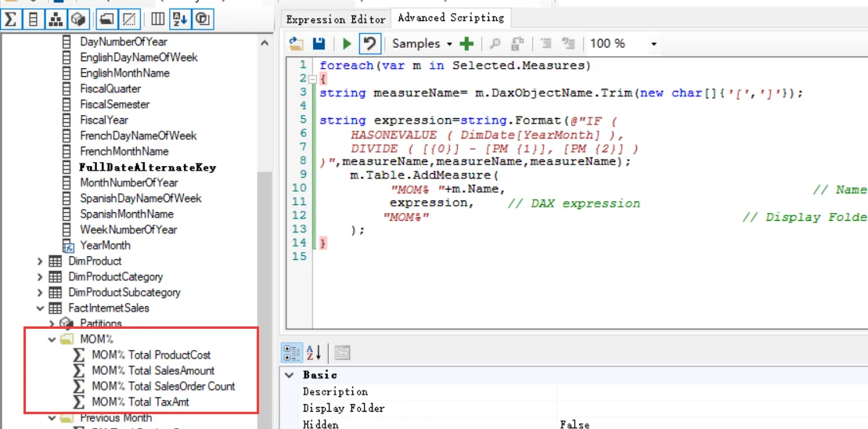Select measure MOM% Total SalesAmount
The height and width of the screenshot is (429, 868).
click(x=153, y=370)
